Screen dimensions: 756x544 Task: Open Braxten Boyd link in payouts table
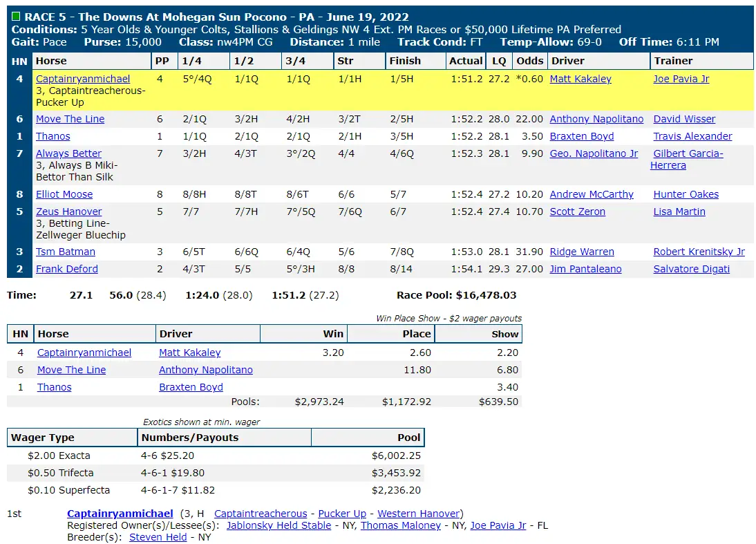coord(191,387)
